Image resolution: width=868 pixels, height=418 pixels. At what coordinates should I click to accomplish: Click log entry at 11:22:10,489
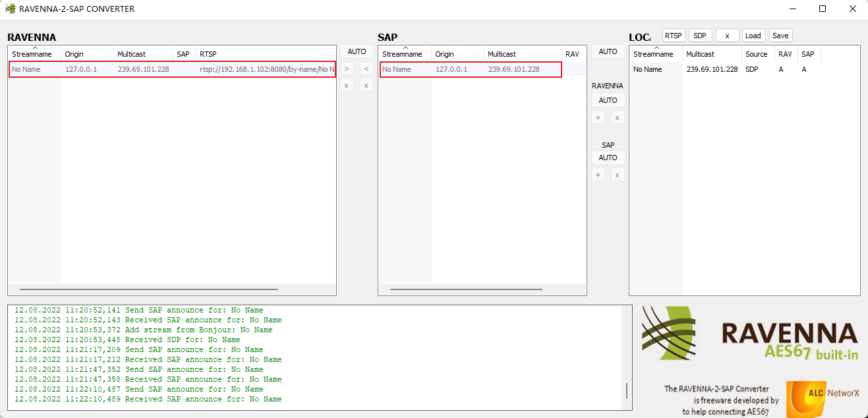point(148,399)
